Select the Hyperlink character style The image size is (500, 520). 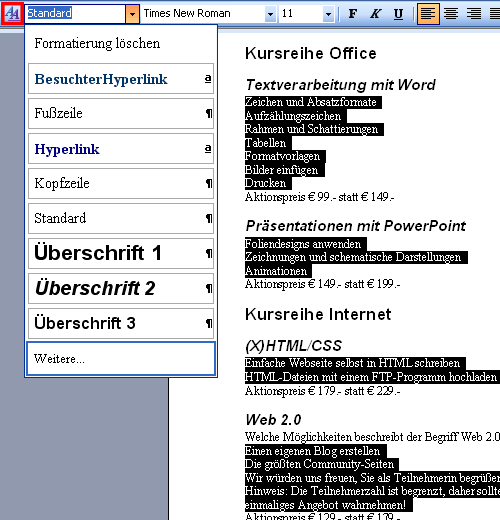coord(121,149)
